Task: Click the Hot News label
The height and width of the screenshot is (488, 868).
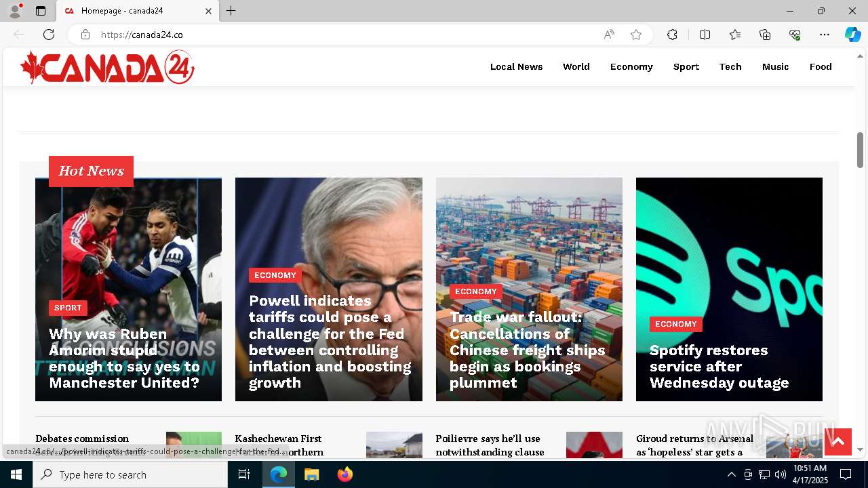Action: [x=91, y=171]
